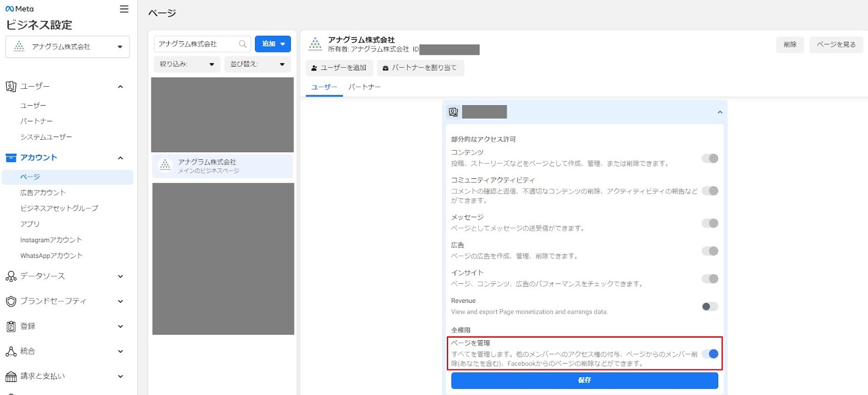Toggle the インサイト permission switch
The image size is (868, 395).
710,279
